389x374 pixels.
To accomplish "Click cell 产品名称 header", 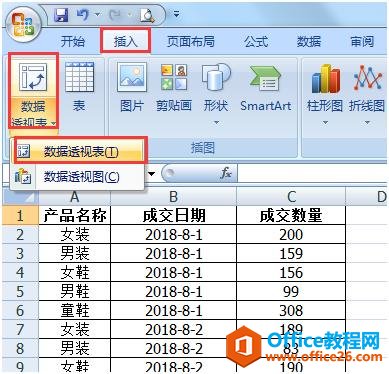I will point(75,215).
